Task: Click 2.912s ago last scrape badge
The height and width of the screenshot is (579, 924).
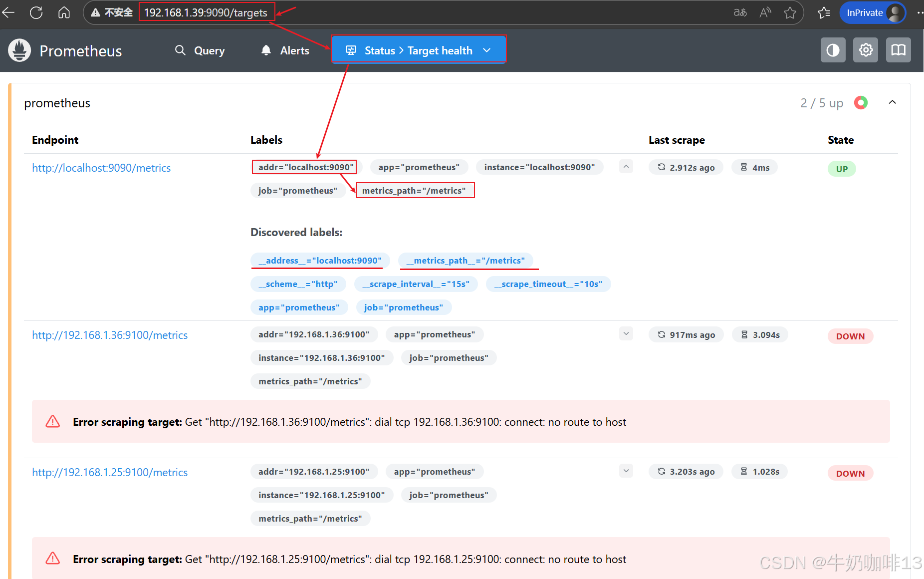Action: (686, 168)
